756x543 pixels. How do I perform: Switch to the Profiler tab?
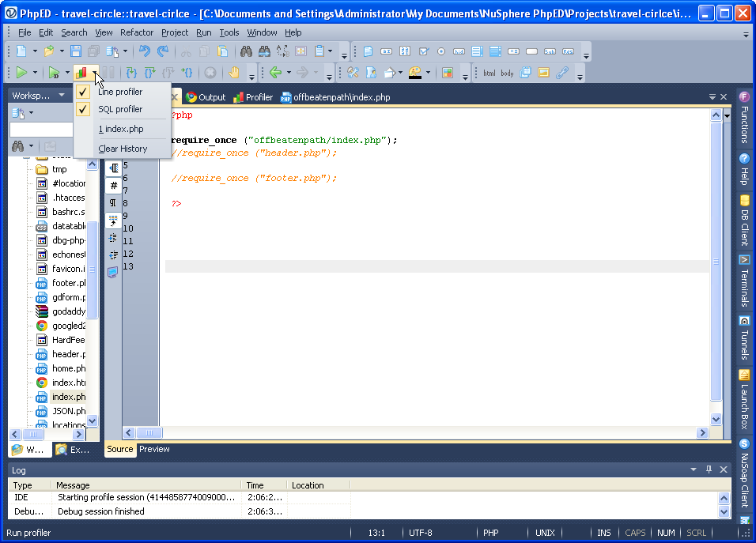253,97
